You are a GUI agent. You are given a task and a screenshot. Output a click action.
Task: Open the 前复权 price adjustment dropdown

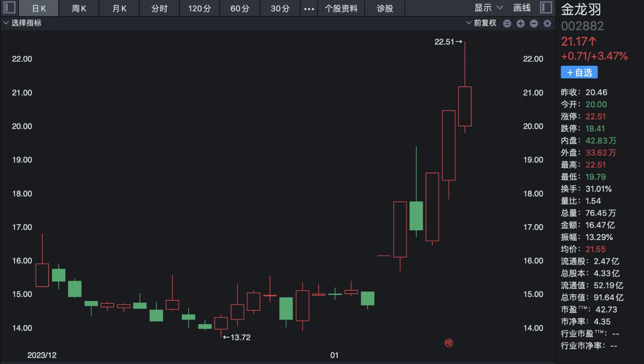[481, 23]
